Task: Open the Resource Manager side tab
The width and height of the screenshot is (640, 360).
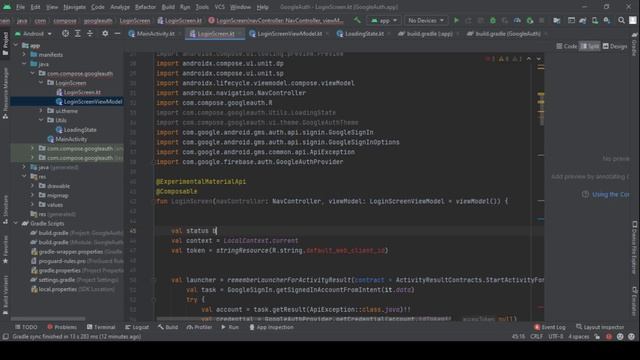Action: 5,93
